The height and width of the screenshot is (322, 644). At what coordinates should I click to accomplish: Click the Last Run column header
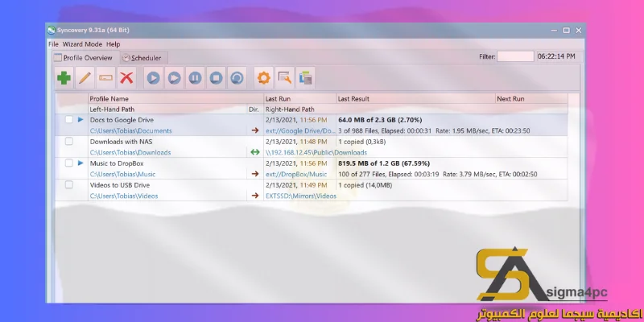pyautogui.click(x=299, y=98)
